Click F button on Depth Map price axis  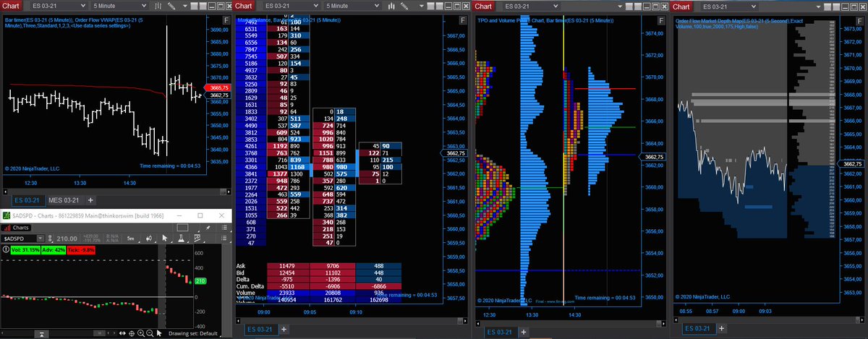(861, 20)
